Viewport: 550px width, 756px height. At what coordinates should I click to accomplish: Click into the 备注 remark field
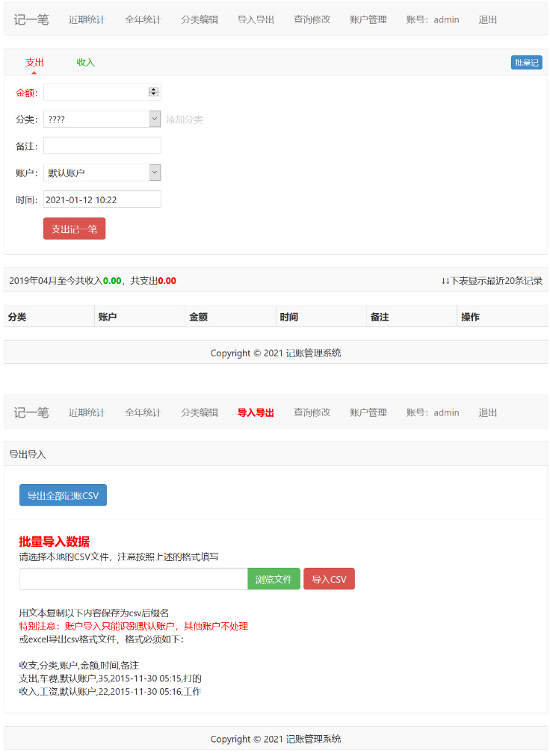pos(102,146)
